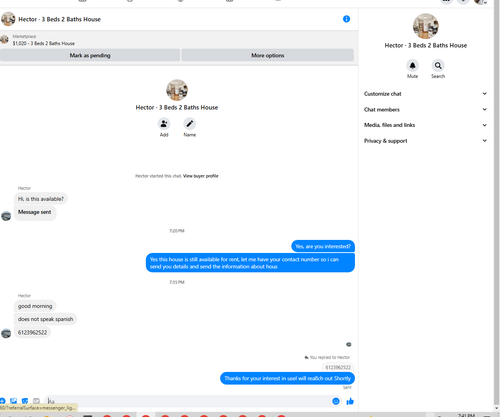This screenshot has height=417, width=500.
Task: Select the 'Thanks for your interest' message
Action: [x=287, y=378]
